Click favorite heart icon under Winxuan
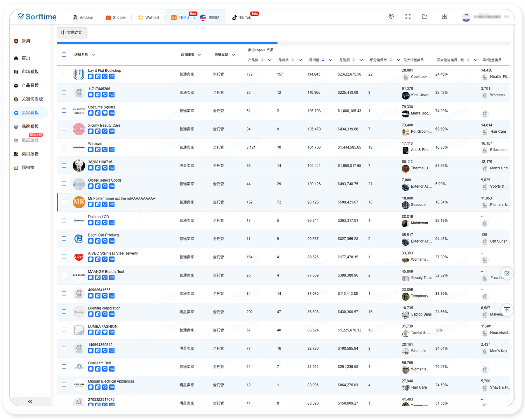Viewport: 525px width, 420px height. tap(105, 149)
